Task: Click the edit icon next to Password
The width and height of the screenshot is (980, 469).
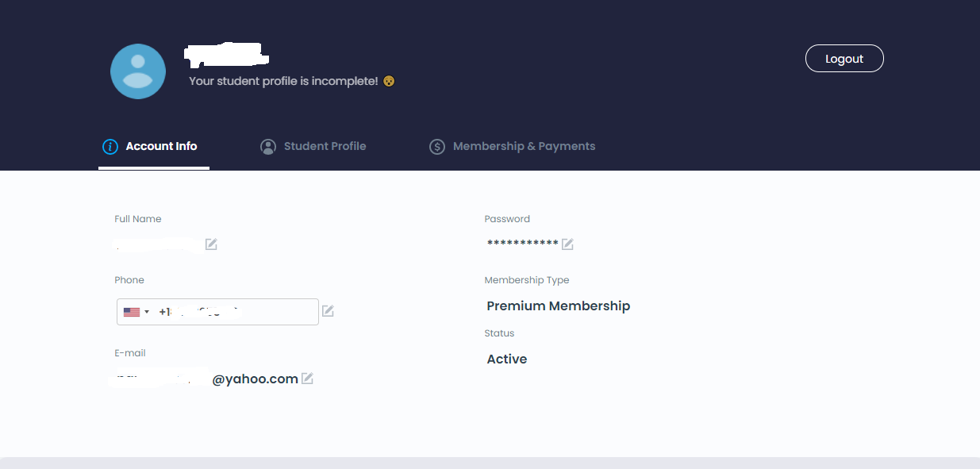Action: click(x=567, y=244)
